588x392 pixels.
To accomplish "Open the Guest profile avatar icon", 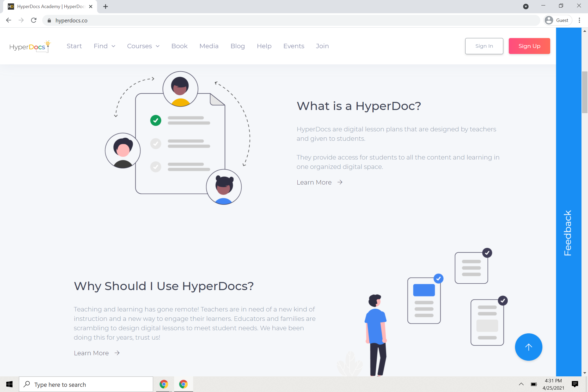I will (549, 20).
